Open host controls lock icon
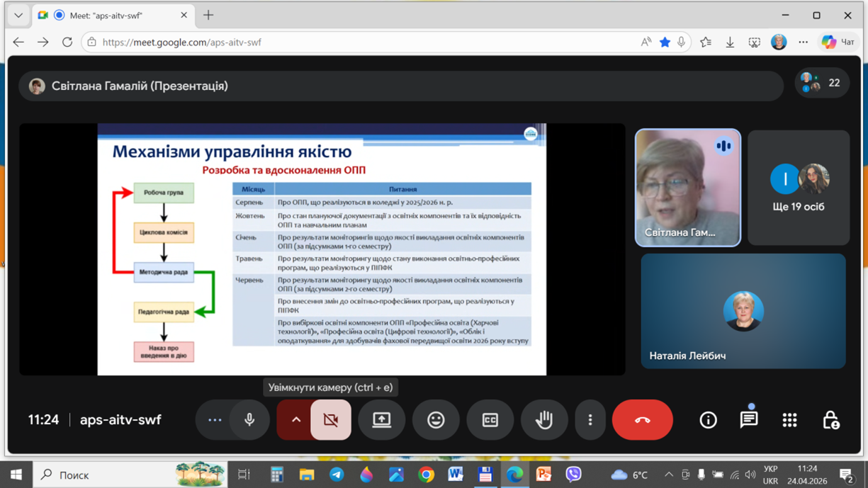Screen dimensions: 868x488 830,420
